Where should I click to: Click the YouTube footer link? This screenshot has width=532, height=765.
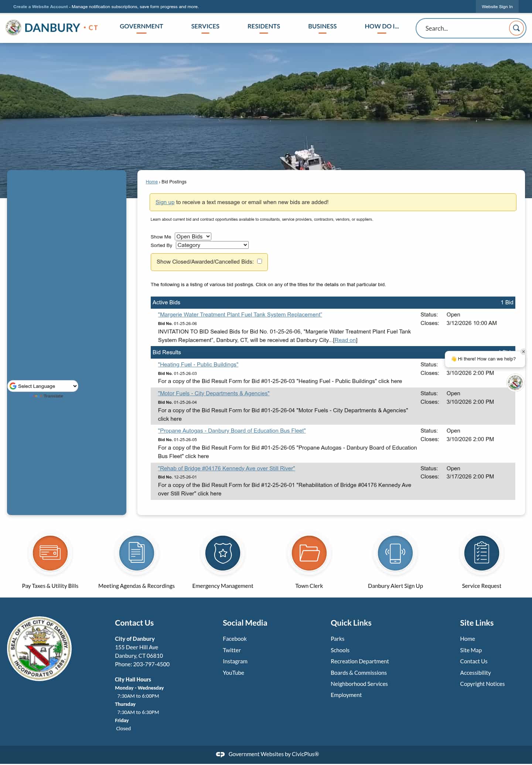[233, 673]
